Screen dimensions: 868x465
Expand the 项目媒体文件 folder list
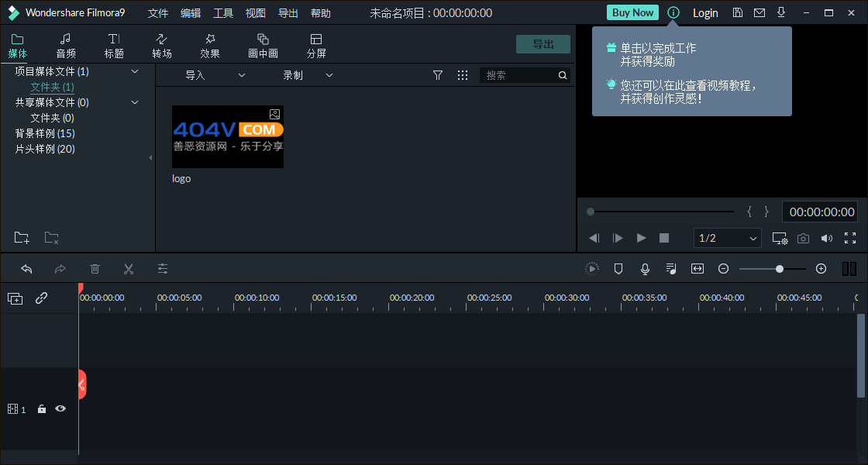(134, 71)
